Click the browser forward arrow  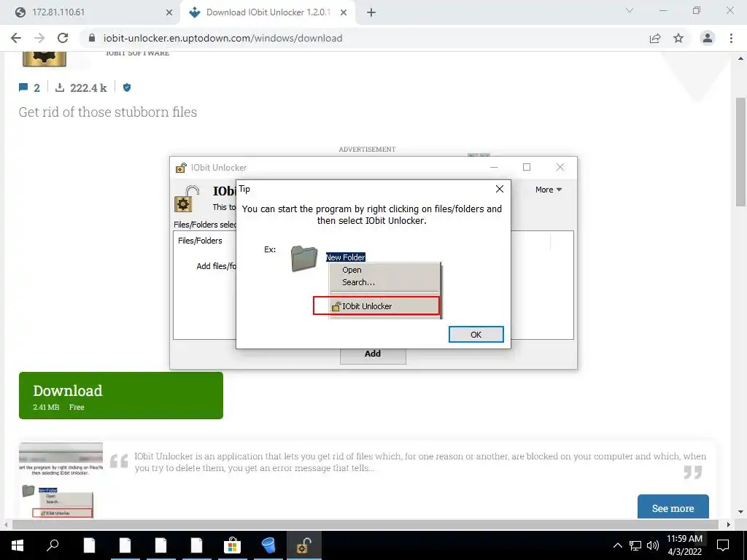pyautogui.click(x=39, y=38)
